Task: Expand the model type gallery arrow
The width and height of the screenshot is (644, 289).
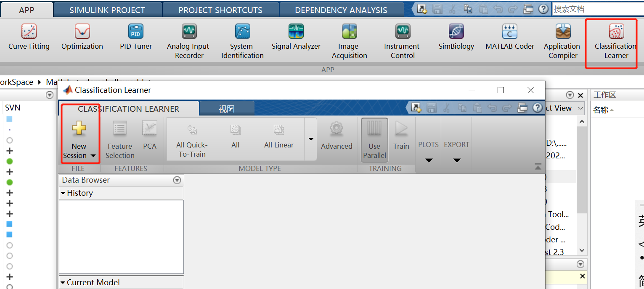Action: pos(311,139)
